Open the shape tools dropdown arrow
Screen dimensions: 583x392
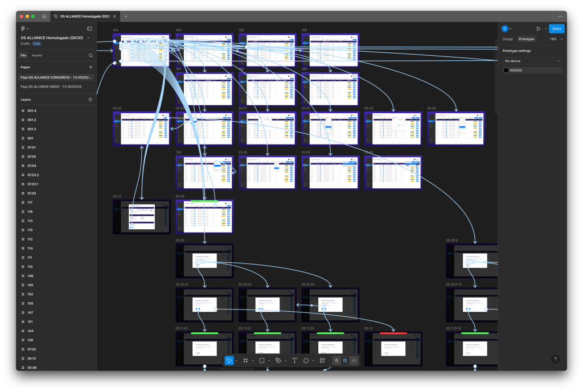tap(269, 361)
